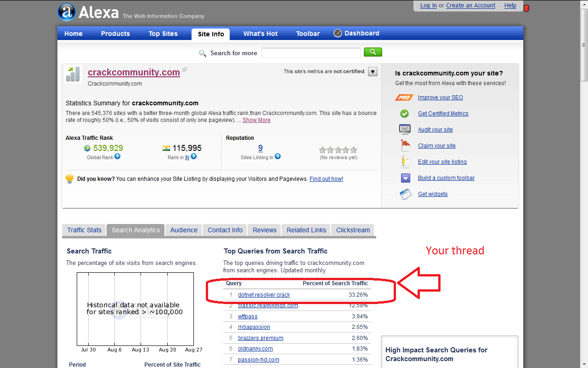Click the lightbulb Did you know icon
588x368 pixels.
[x=70, y=178]
